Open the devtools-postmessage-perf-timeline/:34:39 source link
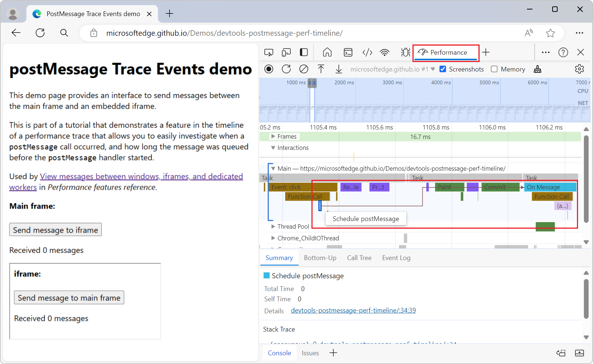This screenshot has width=593, height=364. point(353,310)
